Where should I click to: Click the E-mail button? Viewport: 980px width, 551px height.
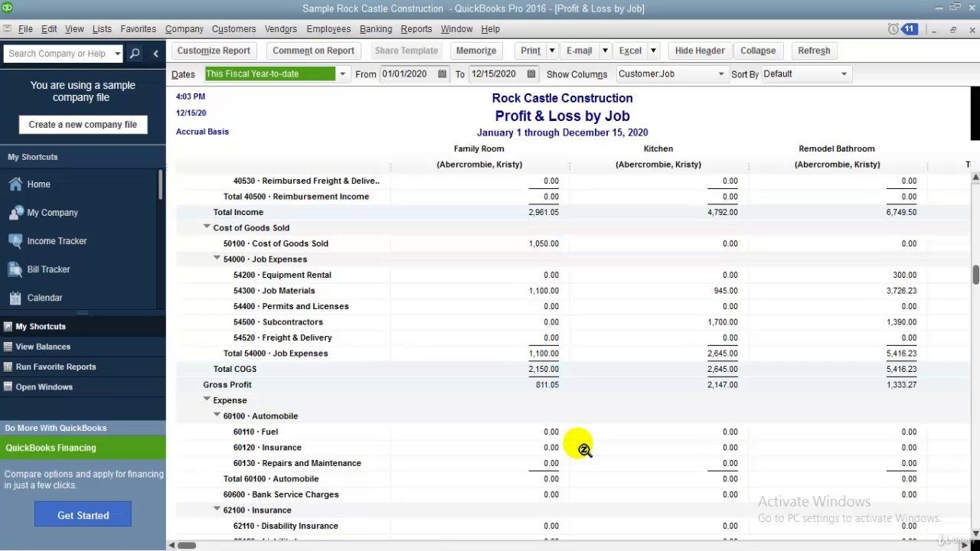point(579,51)
